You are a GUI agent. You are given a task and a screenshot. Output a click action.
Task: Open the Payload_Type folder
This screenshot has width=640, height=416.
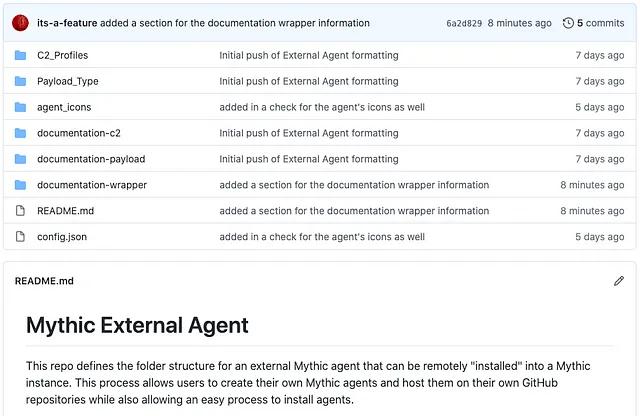point(68,81)
